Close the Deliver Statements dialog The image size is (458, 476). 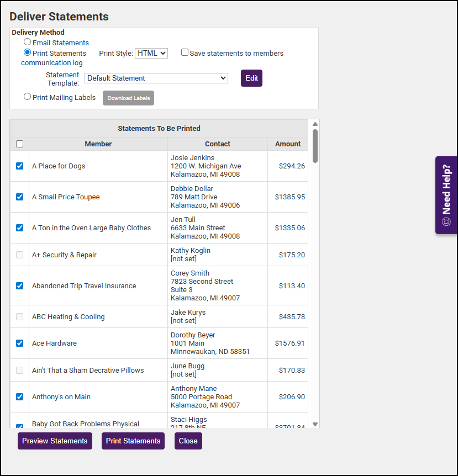(x=188, y=441)
